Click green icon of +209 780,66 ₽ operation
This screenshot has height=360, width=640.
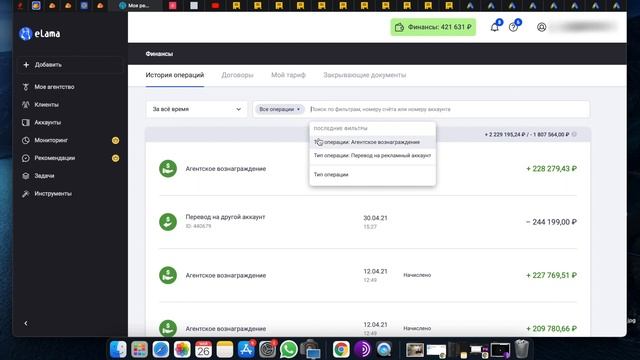168,329
